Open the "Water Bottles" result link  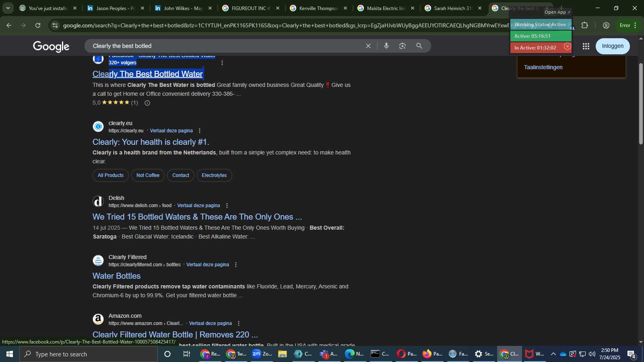pos(117,276)
